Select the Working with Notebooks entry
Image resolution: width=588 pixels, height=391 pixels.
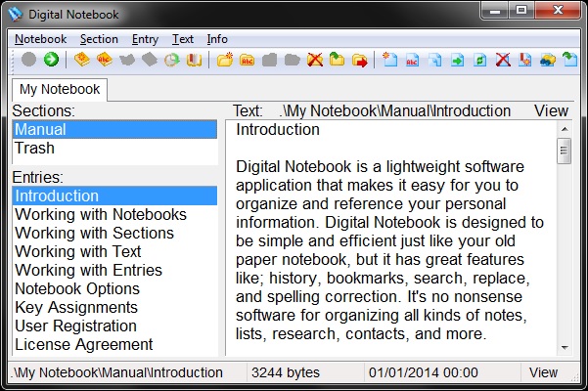tap(114, 215)
